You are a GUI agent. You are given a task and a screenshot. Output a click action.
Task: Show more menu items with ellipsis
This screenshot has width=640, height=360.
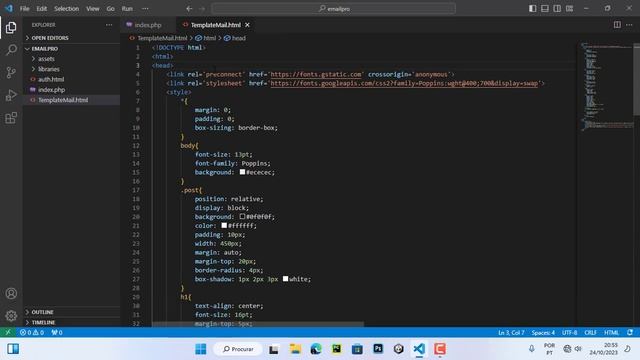point(145,9)
